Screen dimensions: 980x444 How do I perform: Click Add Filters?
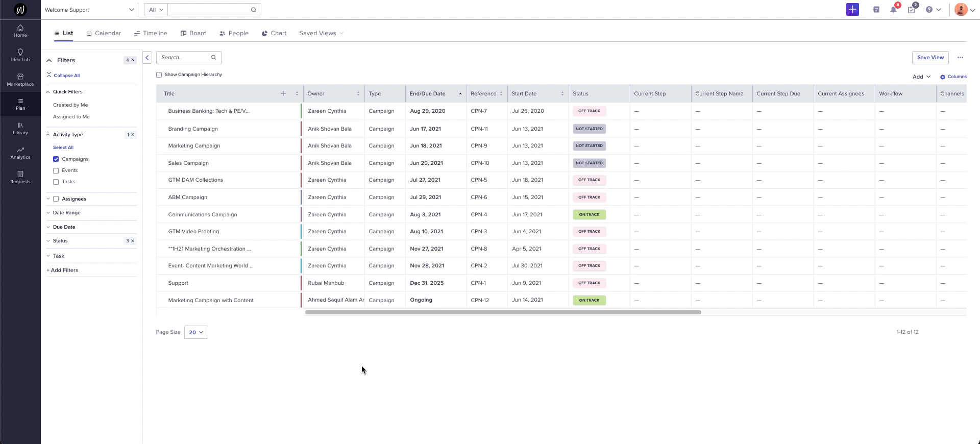pyautogui.click(x=62, y=270)
